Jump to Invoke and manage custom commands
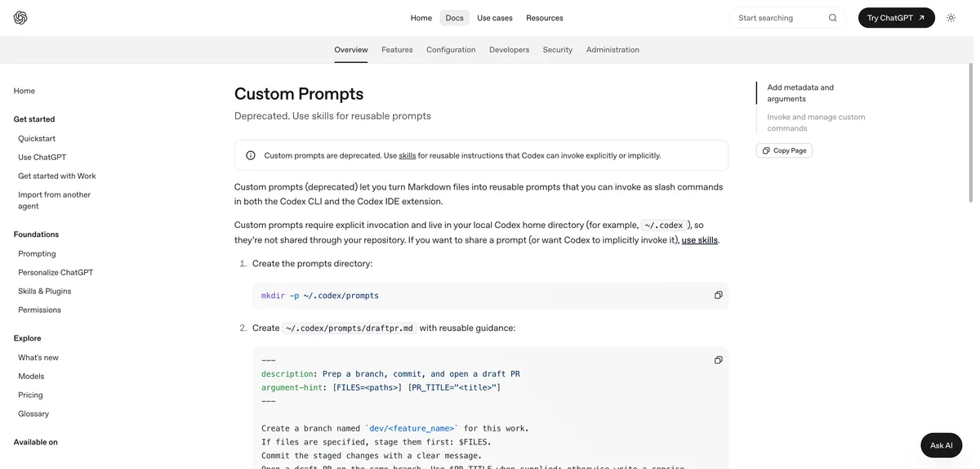The height and width of the screenshot is (469, 980). (816, 123)
